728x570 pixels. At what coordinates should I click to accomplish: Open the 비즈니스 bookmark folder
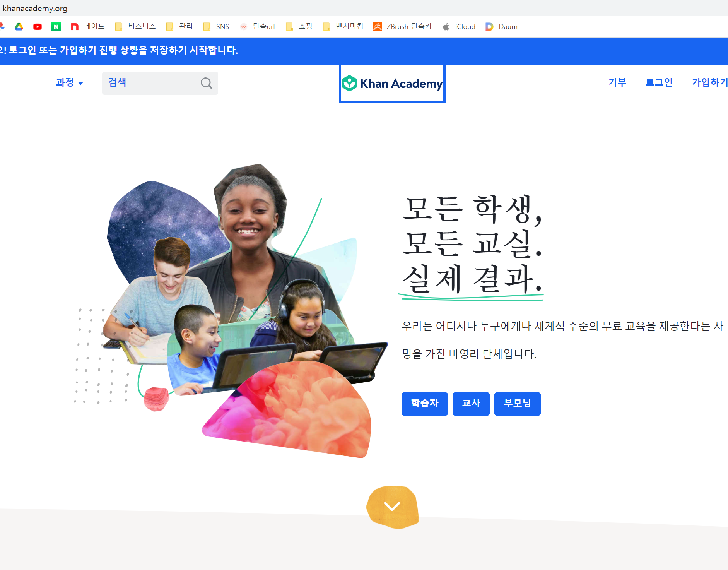pyautogui.click(x=135, y=26)
